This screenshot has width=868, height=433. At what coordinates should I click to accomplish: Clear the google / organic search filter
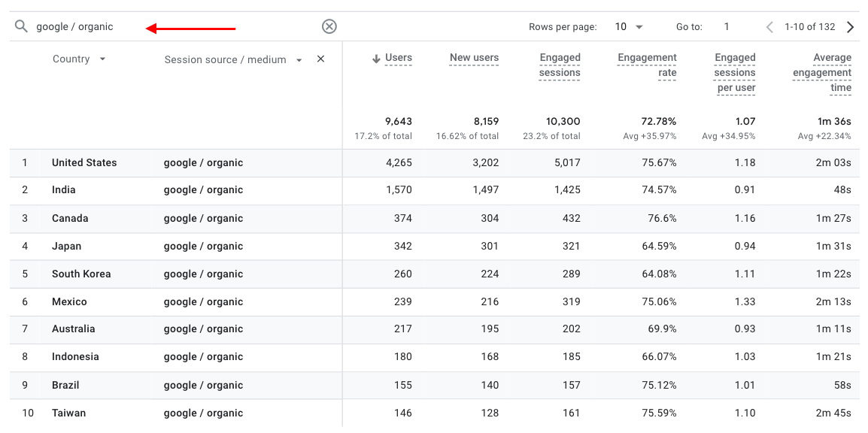click(329, 27)
